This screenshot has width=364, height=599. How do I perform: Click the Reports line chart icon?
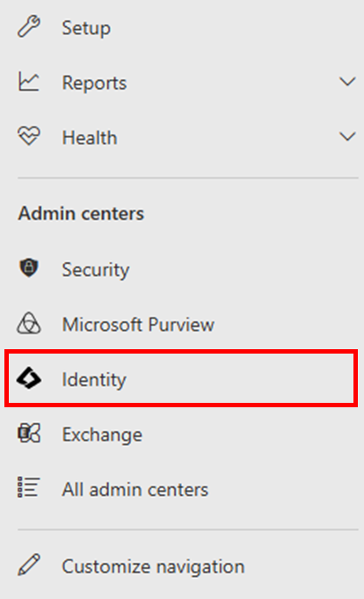pos(29,82)
